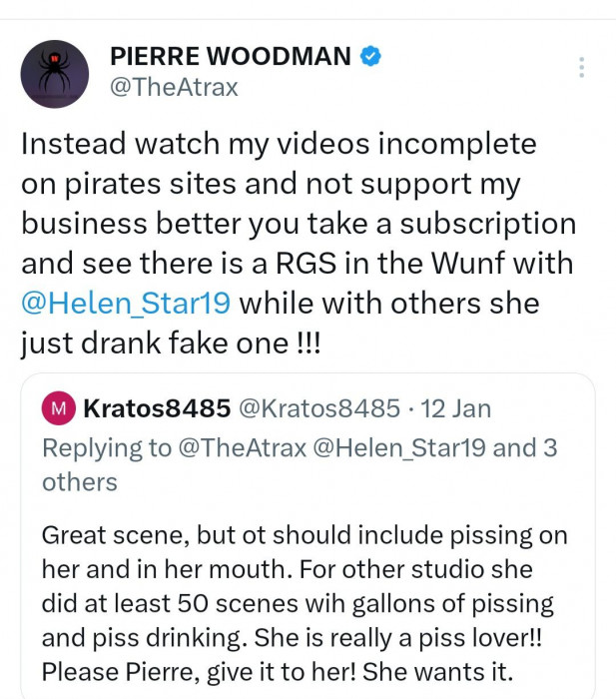
Task: Open the 12 Jan timestamp
Action: pyautogui.click(x=457, y=408)
